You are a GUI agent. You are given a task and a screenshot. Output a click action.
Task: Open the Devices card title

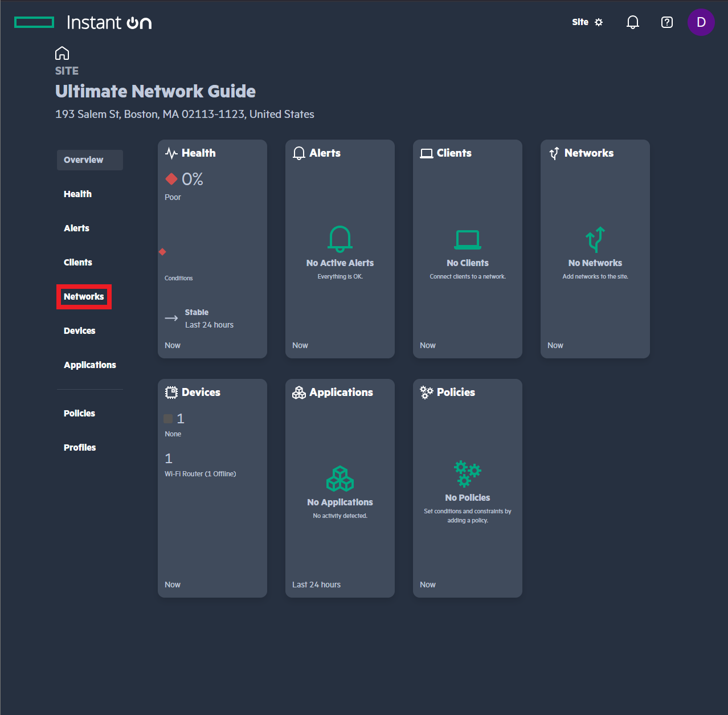[201, 393]
